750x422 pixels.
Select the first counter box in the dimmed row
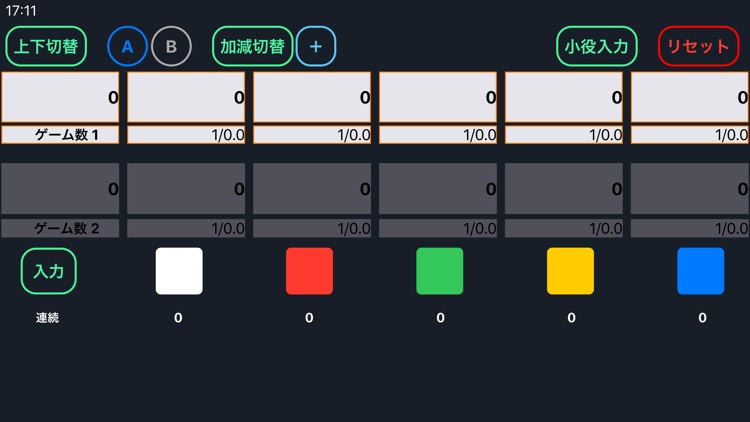pyautogui.click(x=60, y=188)
